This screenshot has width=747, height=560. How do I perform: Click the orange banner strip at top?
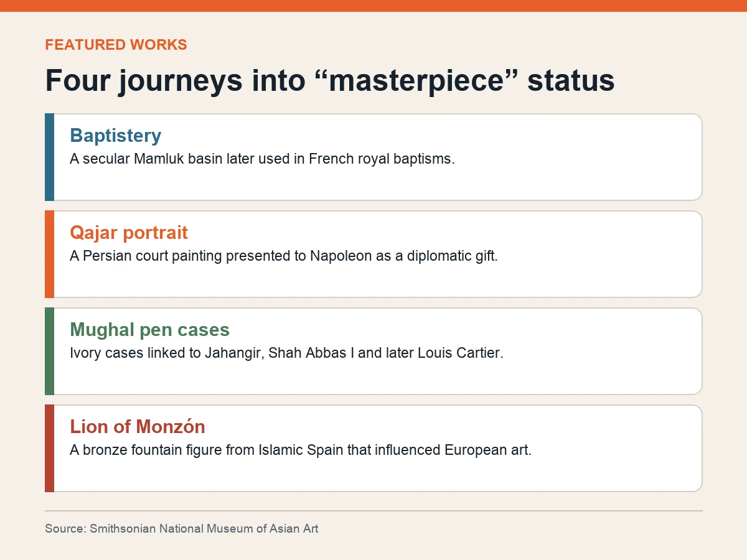tap(374, 6)
